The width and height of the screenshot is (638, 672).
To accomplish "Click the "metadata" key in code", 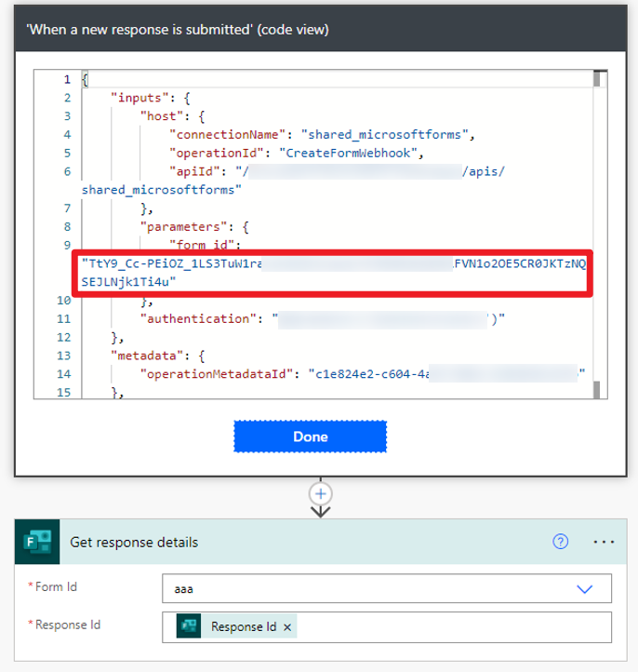I will tap(140, 356).
